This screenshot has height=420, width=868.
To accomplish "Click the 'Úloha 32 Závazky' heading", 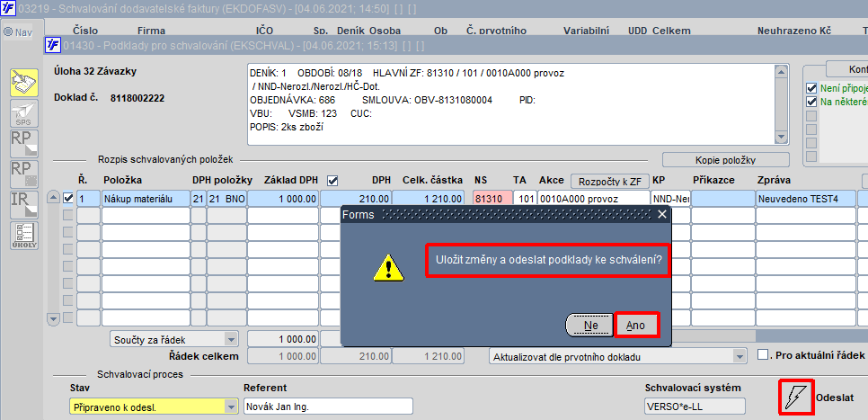I will 95,71.
